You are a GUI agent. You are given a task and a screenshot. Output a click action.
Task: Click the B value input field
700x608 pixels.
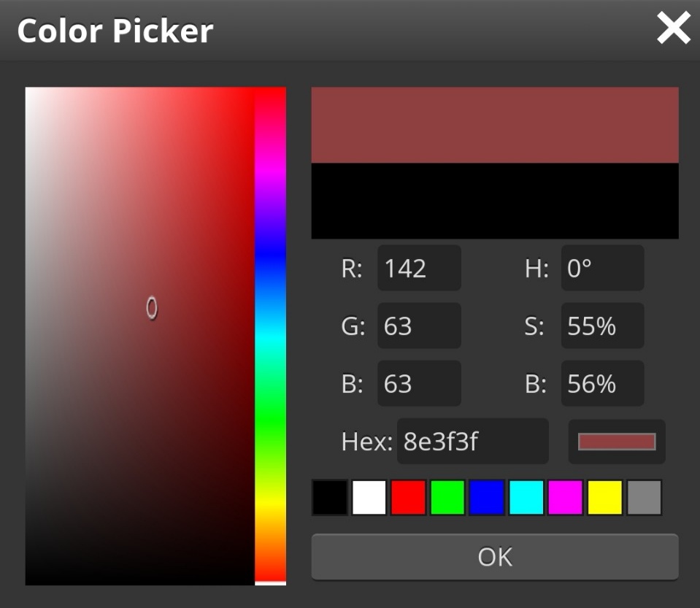pyautogui.click(x=418, y=383)
